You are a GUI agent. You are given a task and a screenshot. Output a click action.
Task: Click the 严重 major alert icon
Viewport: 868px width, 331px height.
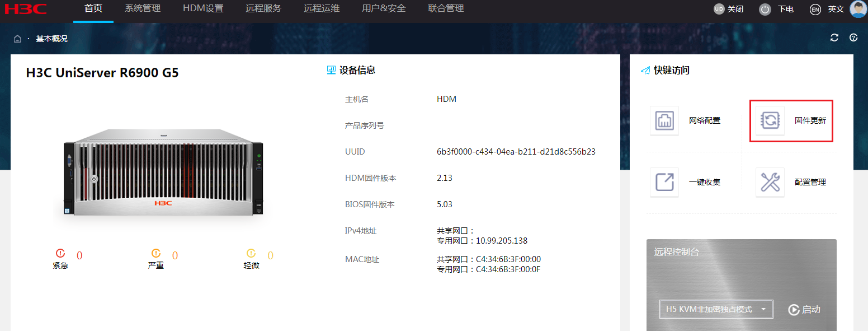[155, 253]
